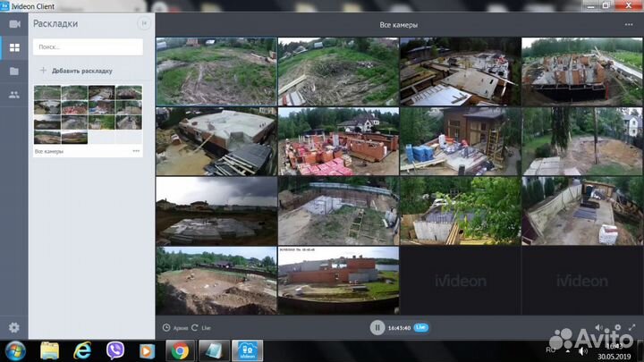
Task: Open Google Chrome from the taskbar
Action: point(180,349)
